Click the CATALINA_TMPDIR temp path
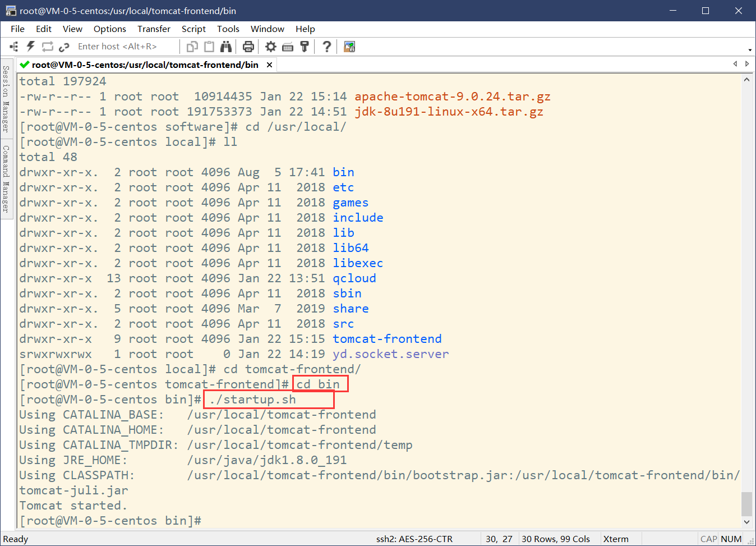Viewport: 756px width, 546px height. pos(300,445)
